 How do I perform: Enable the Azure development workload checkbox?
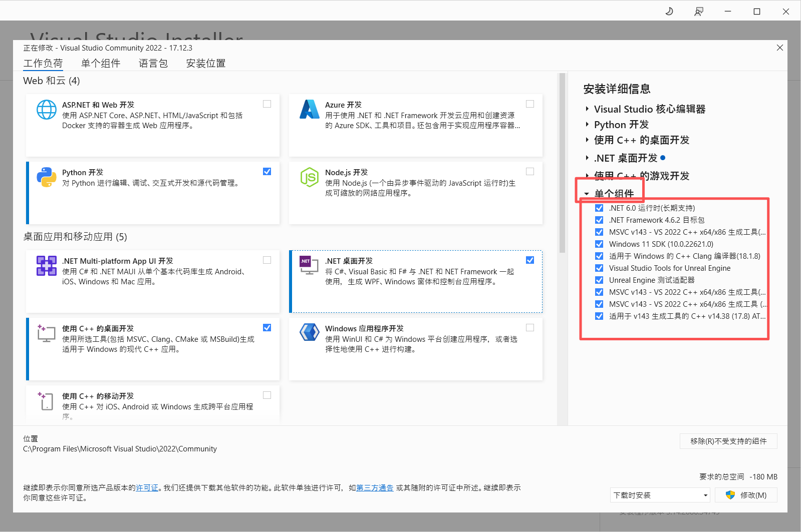click(530, 104)
